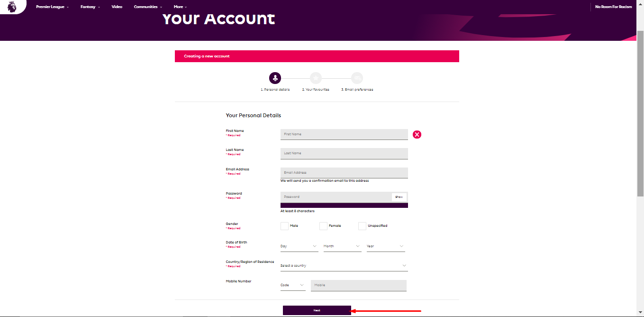Click the Email preferences envelope icon

point(357,78)
